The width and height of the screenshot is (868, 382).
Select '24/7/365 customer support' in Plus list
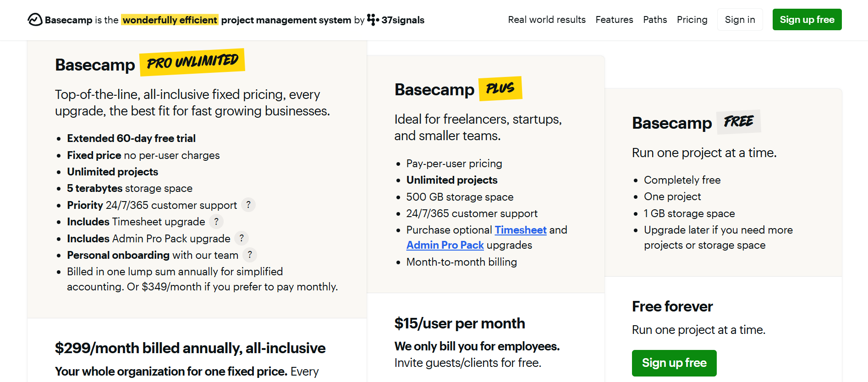tap(472, 213)
